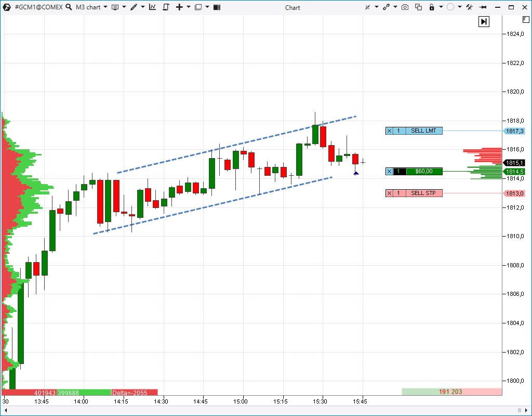Open the dropdown beside the link icon
This screenshot has height=416, width=532.
coord(395,7)
